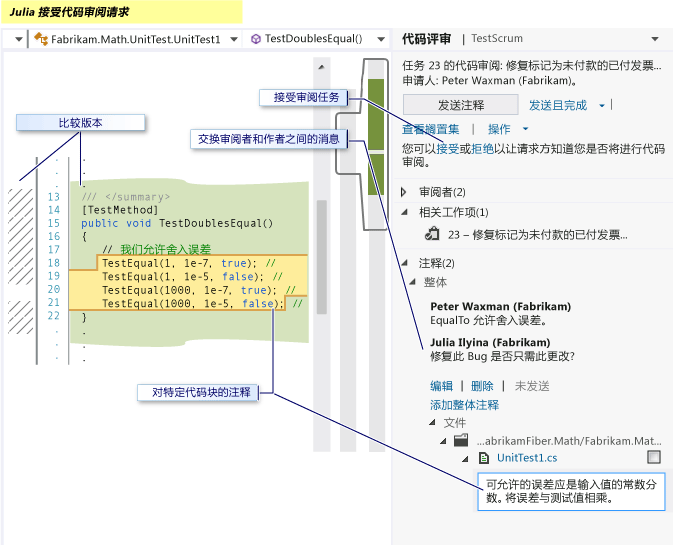Click the 未发送 status text
This screenshot has height=545, width=673.
[x=532, y=386]
